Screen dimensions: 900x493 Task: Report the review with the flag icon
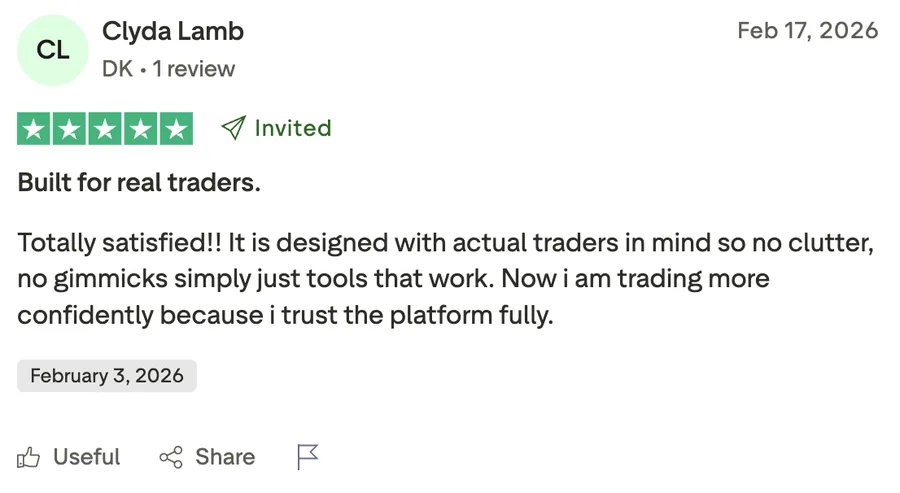tap(308, 457)
